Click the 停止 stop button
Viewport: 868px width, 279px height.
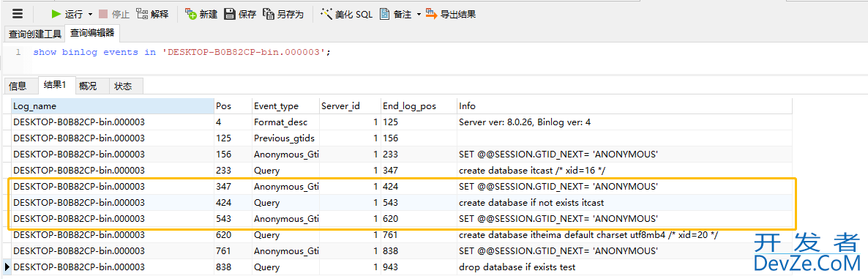point(114,15)
